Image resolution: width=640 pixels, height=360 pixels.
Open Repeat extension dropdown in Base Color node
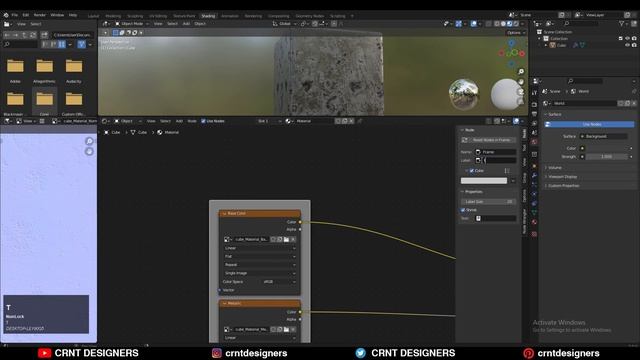pyautogui.click(x=260, y=265)
